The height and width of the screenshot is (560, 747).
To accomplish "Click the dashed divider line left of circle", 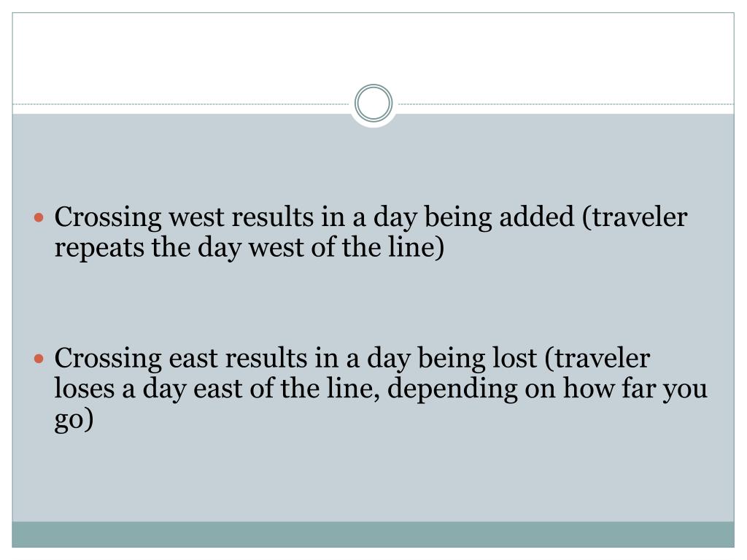I will [x=181, y=104].
